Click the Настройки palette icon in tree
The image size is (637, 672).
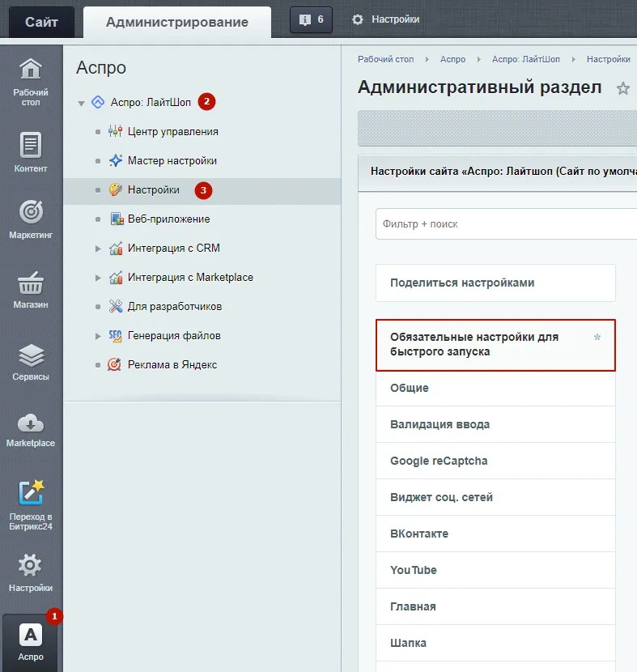[115, 189]
